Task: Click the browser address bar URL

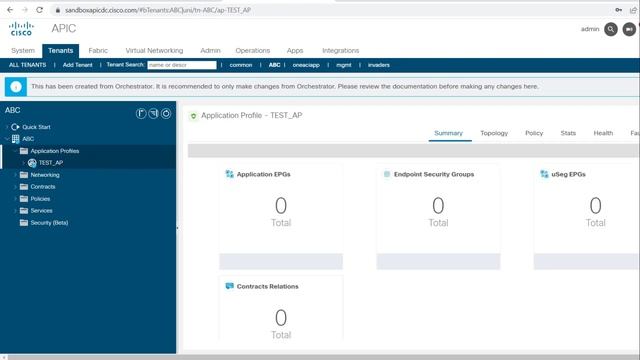Action: pyautogui.click(x=158, y=10)
